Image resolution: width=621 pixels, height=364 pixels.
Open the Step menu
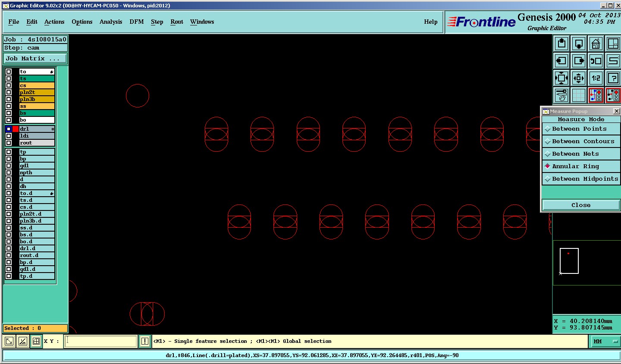pyautogui.click(x=157, y=22)
